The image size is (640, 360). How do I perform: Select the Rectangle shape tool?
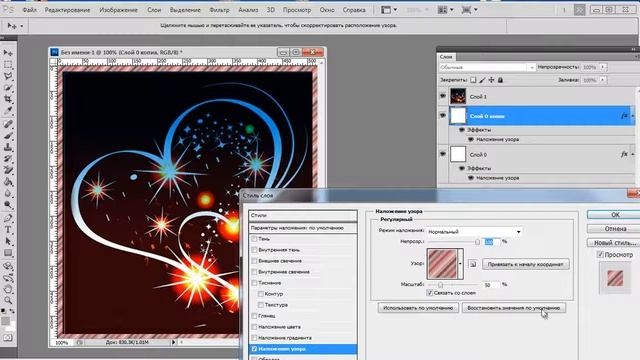[x=8, y=253]
